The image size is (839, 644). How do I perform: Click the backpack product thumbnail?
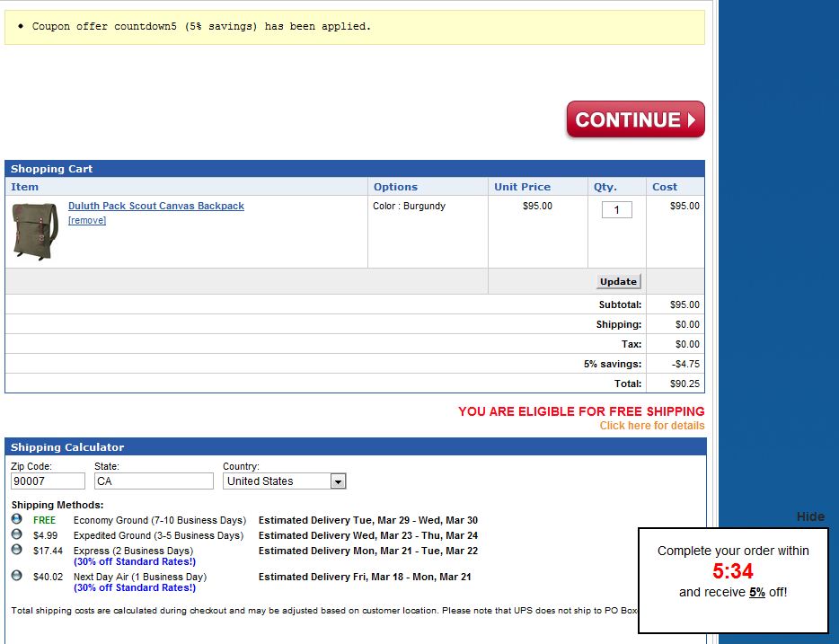35,231
